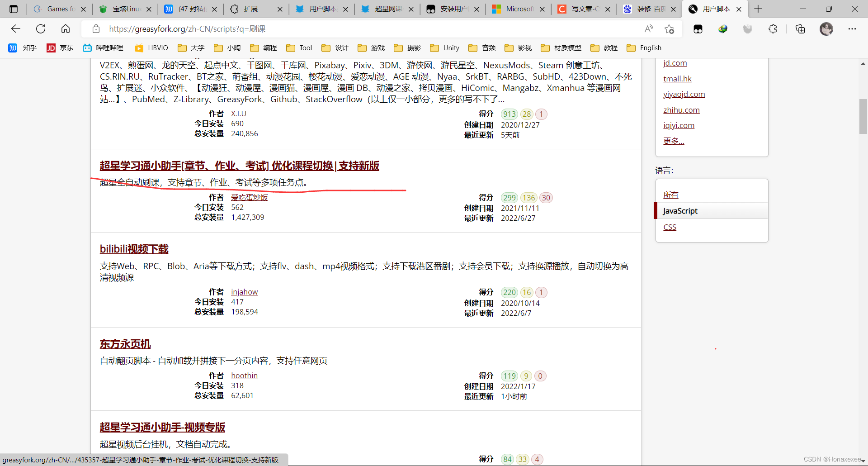The width and height of the screenshot is (868, 466).
Task: Open the browser home page
Action: (x=66, y=29)
